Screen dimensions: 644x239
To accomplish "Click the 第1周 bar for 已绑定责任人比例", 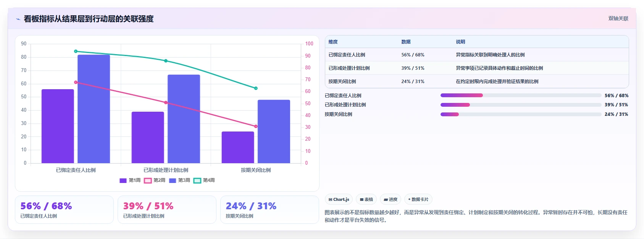I will (58, 126).
